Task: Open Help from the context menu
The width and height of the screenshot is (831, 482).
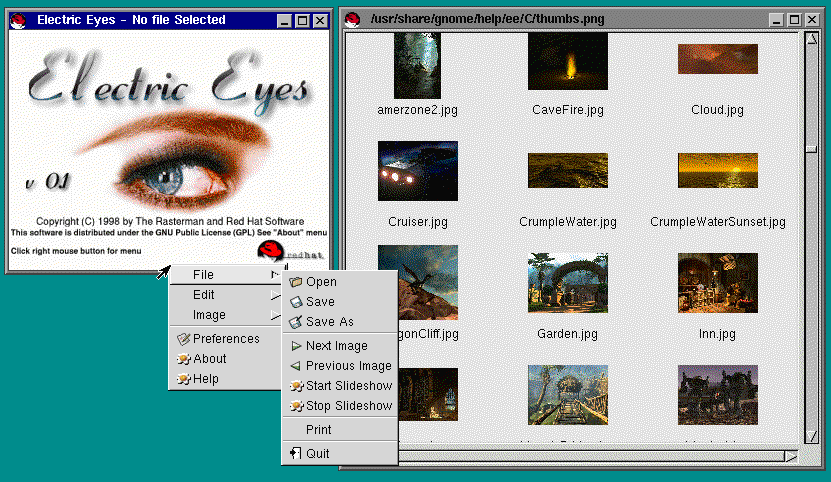Action: [x=225, y=379]
